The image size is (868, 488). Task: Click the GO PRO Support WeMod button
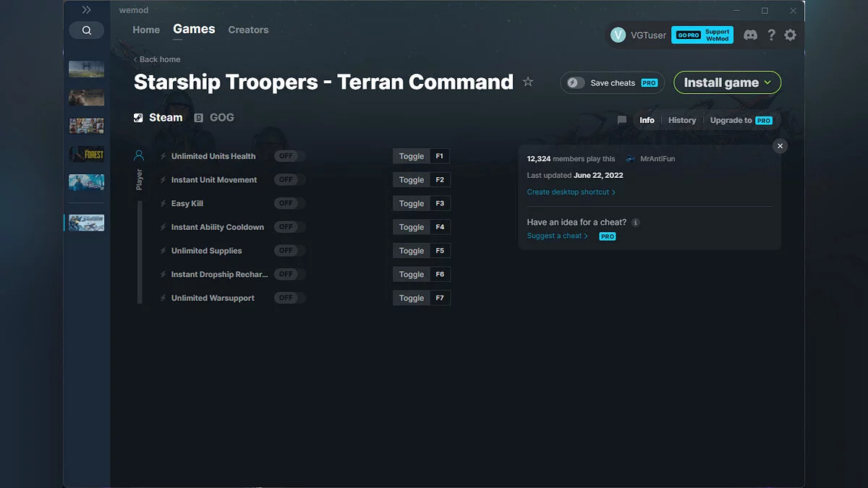pyautogui.click(x=702, y=35)
